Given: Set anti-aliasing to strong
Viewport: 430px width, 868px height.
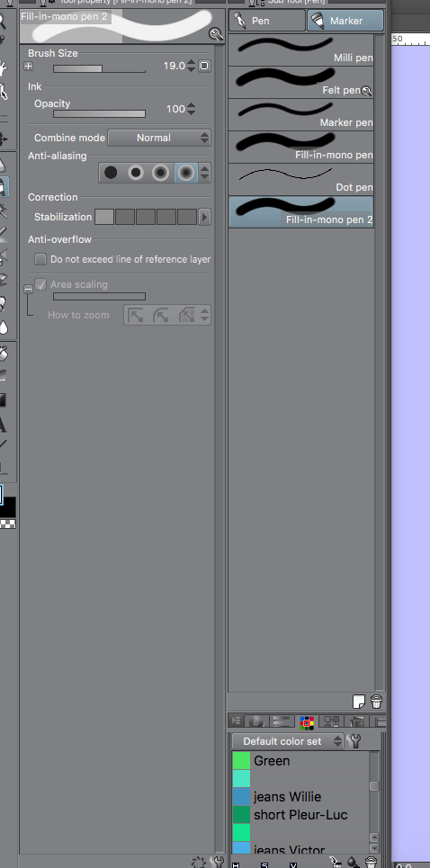Looking at the screenshot, I should [x=186, y=173].
